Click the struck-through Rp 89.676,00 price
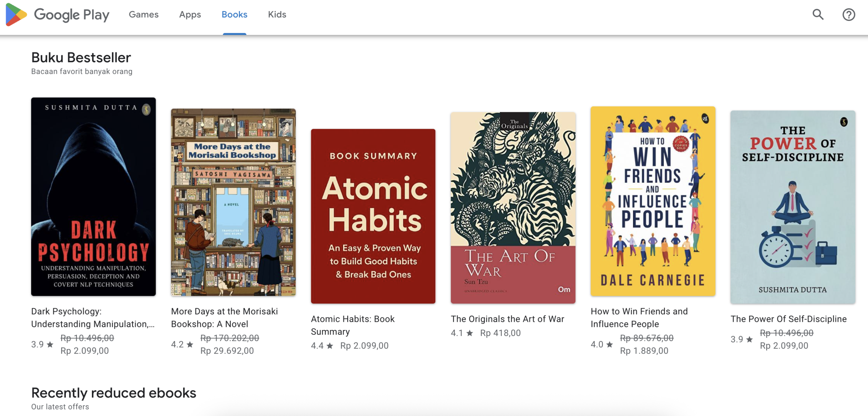Image resolution: width=868 pixels, height=416 pixels. (x=647, y=338)
